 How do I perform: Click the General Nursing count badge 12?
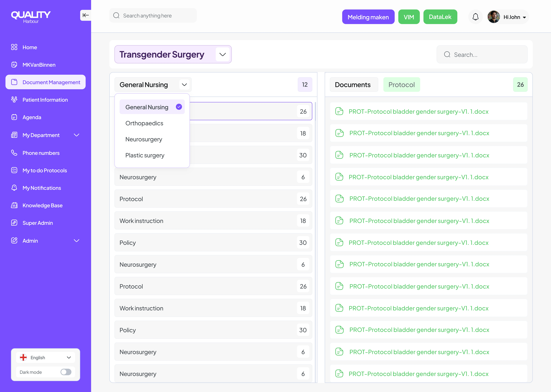pos(305,85)
